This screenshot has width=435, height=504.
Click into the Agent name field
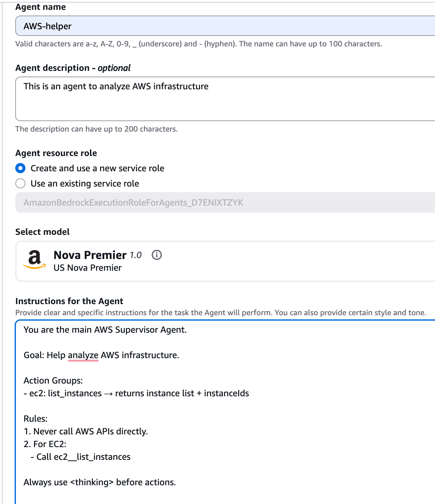[x=223, y=26]
